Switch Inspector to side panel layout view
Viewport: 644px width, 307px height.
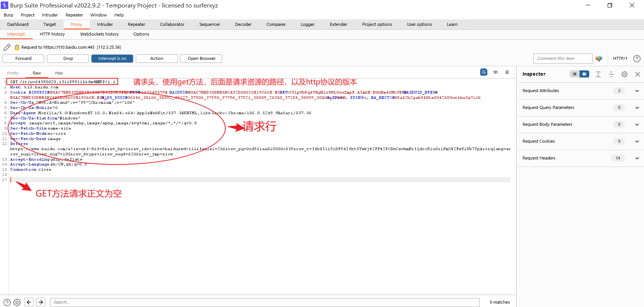pyautogui.click(x=584, y=74)
